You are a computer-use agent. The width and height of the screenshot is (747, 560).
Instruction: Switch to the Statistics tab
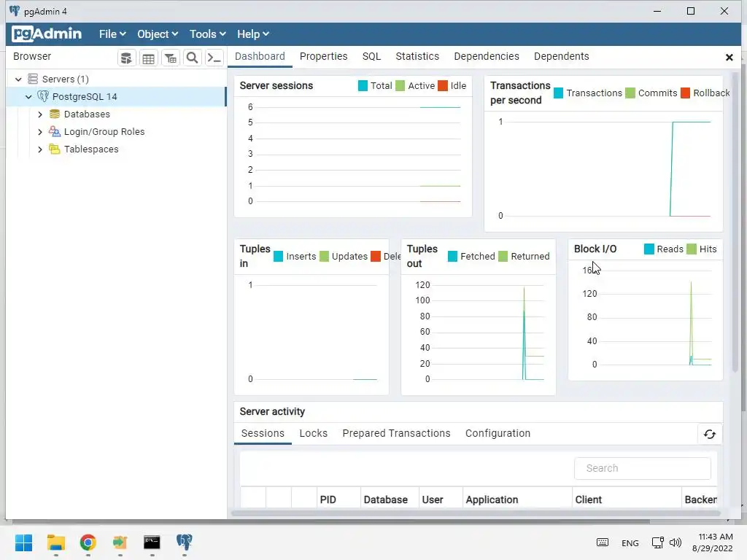[x=417, y=56]
